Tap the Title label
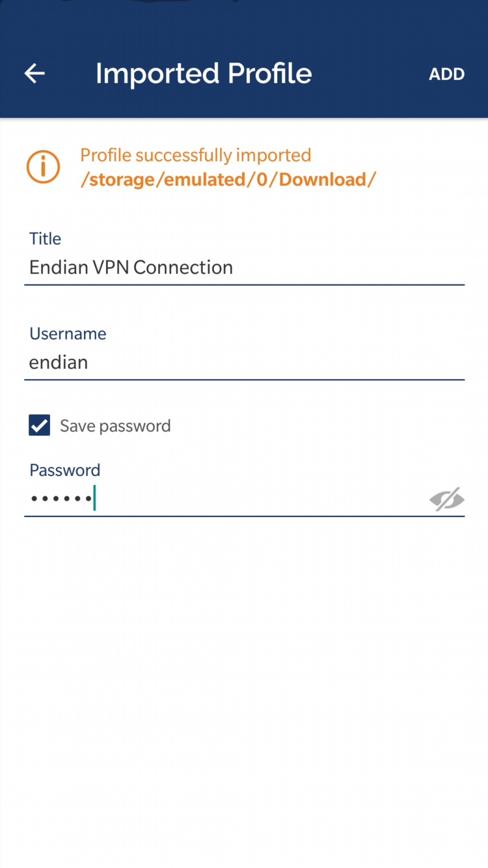Screen dimensions: 488x868 [x=46, y=239]
